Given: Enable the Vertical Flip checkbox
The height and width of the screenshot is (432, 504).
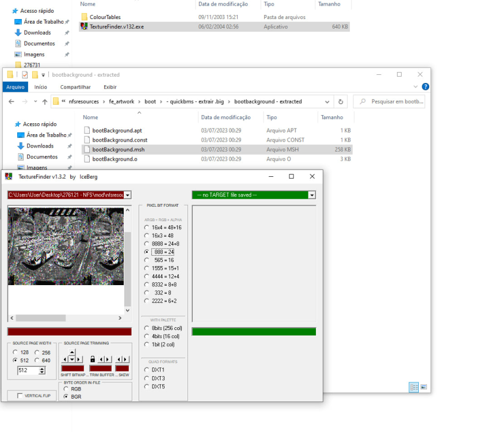Looking at the screenshot, I should click(x=20, y=396).
